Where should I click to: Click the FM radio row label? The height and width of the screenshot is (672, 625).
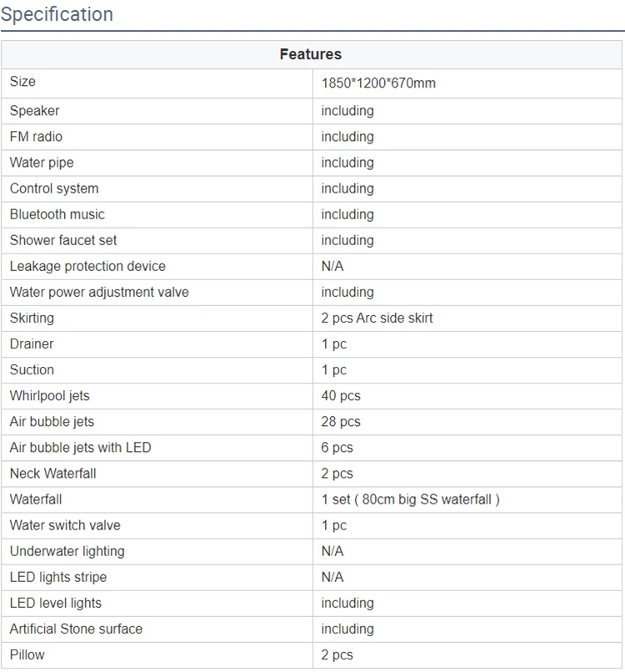click(36, 137)
